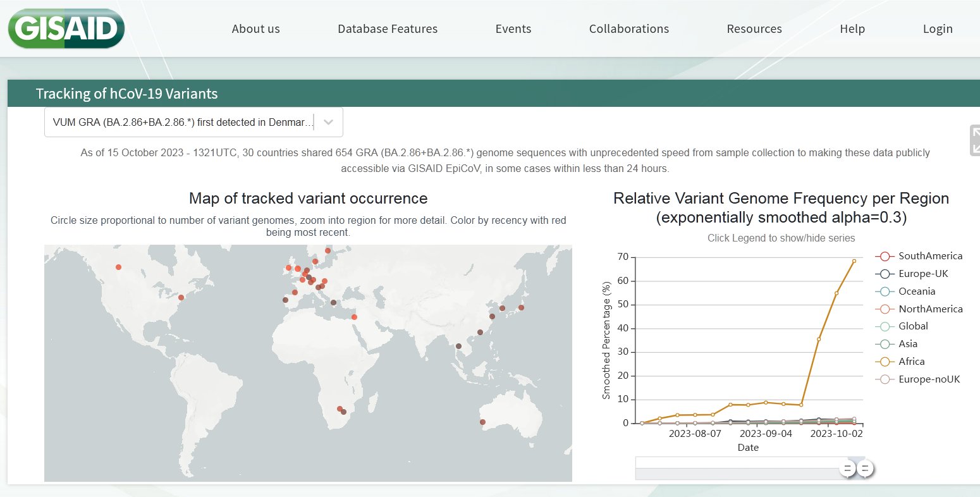
Task: Click the left date range slider handle
Action: [848, 469]
